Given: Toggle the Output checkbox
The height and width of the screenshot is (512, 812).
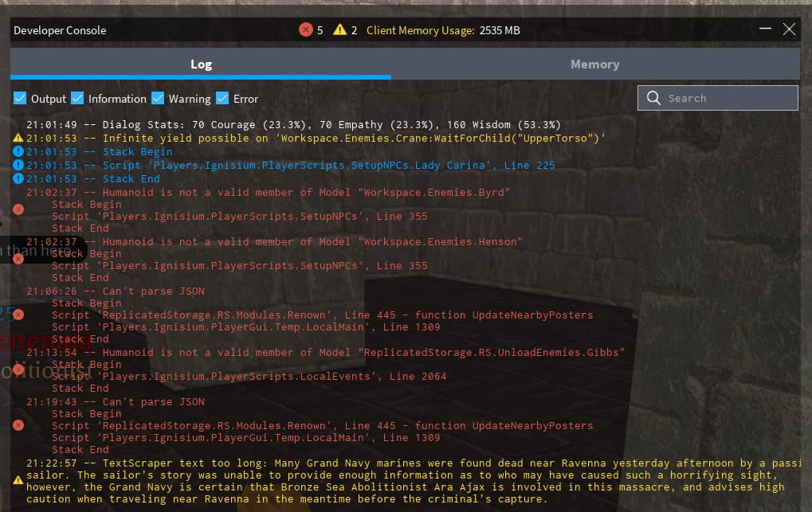Looking at the screenshot, I should pos(20,98).
